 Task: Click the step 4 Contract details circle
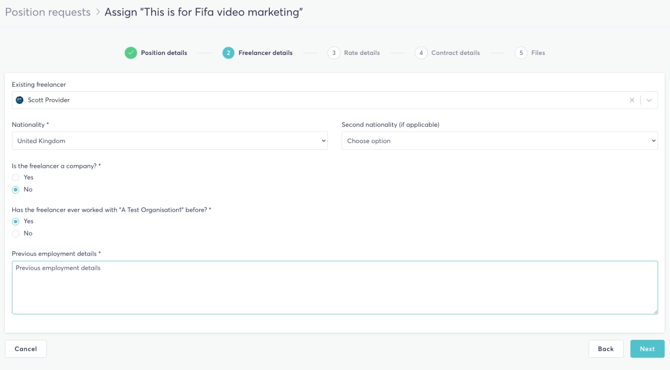pyautogui.click(x=421, y=53)
